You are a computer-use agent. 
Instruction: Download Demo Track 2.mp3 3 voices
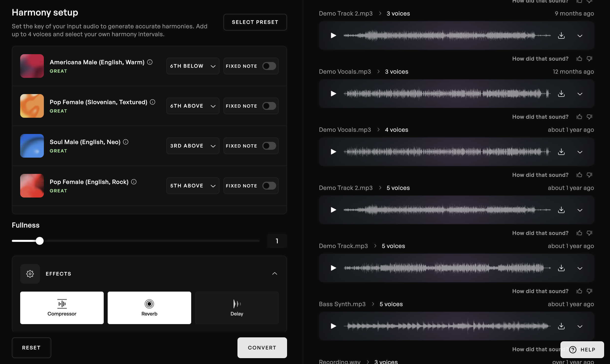[x=561, y=35]
